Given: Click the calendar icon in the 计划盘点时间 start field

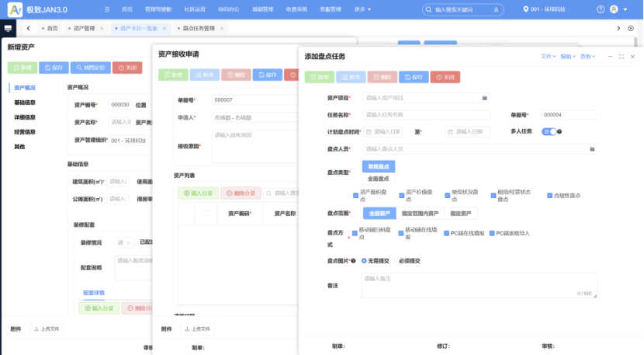Looking at the screenshot, I should click(369, 131).
